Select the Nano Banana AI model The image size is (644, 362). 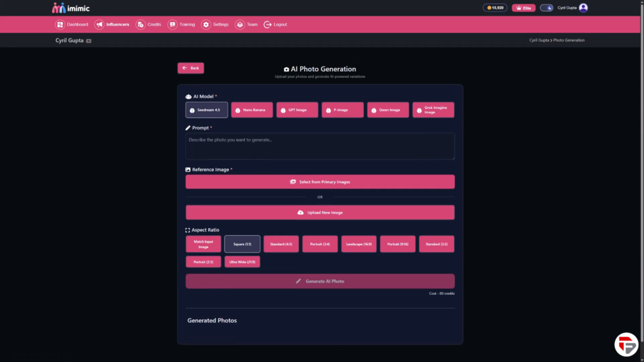click(252, 110)
